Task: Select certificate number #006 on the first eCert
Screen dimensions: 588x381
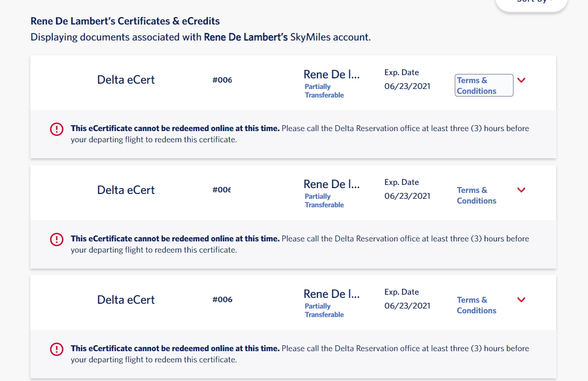Action: [x=223, y=80]
